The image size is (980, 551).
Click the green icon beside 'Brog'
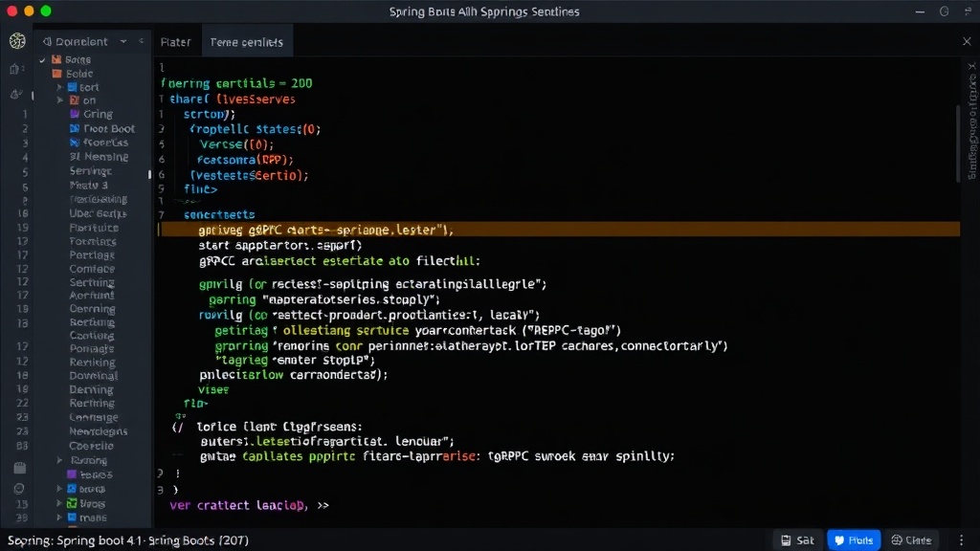72,503
